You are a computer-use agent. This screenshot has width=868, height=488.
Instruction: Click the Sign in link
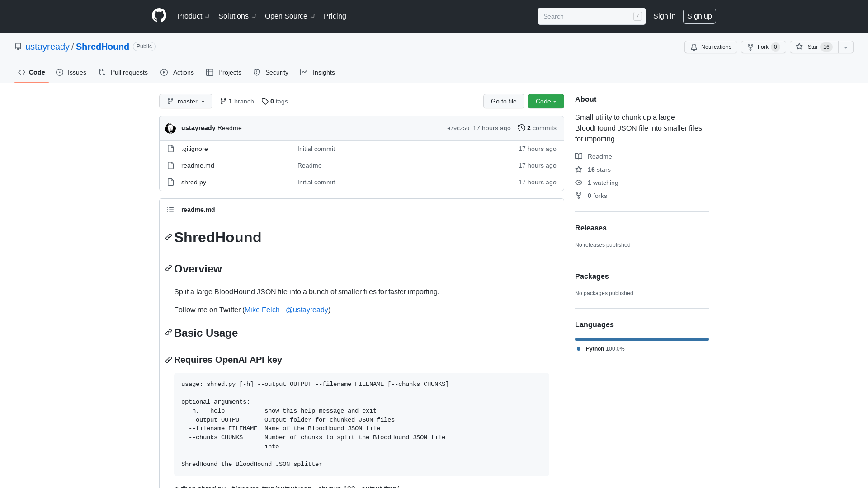tap(664, 16)
